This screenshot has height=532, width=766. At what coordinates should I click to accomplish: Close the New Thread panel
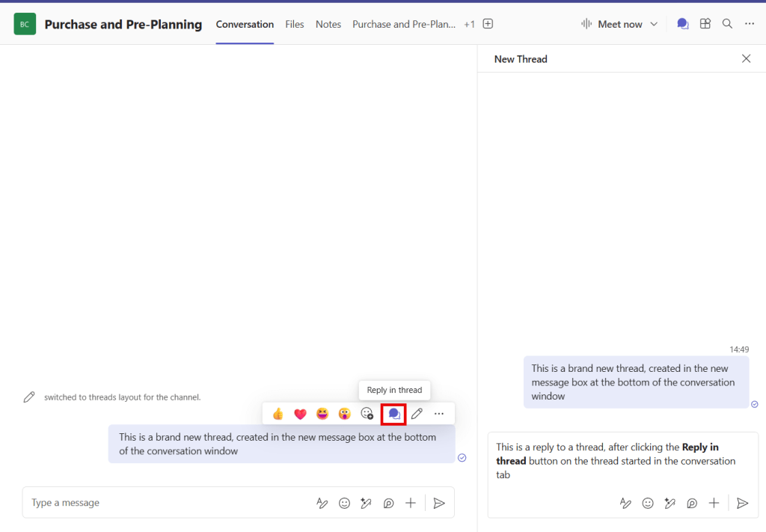[x=746, y=58]
